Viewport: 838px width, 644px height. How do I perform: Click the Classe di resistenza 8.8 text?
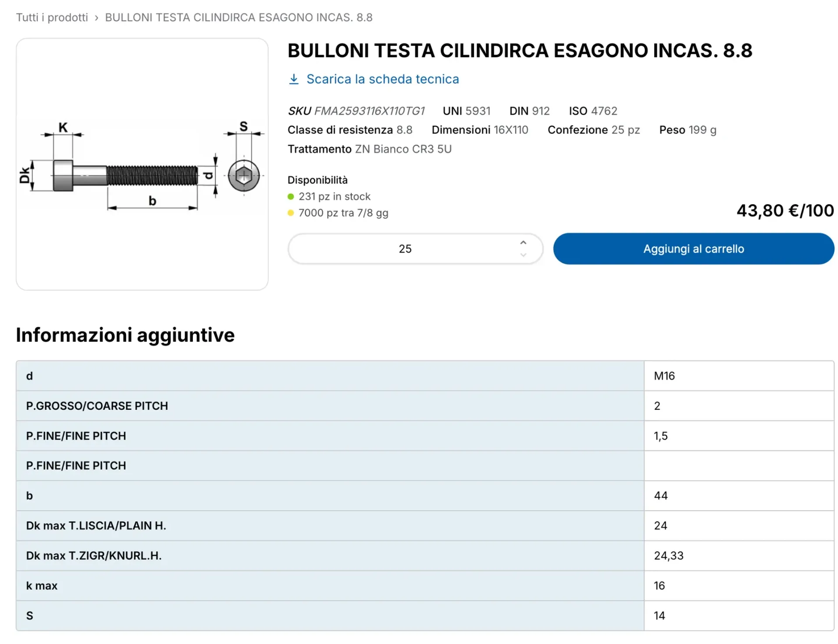(350, 130)
